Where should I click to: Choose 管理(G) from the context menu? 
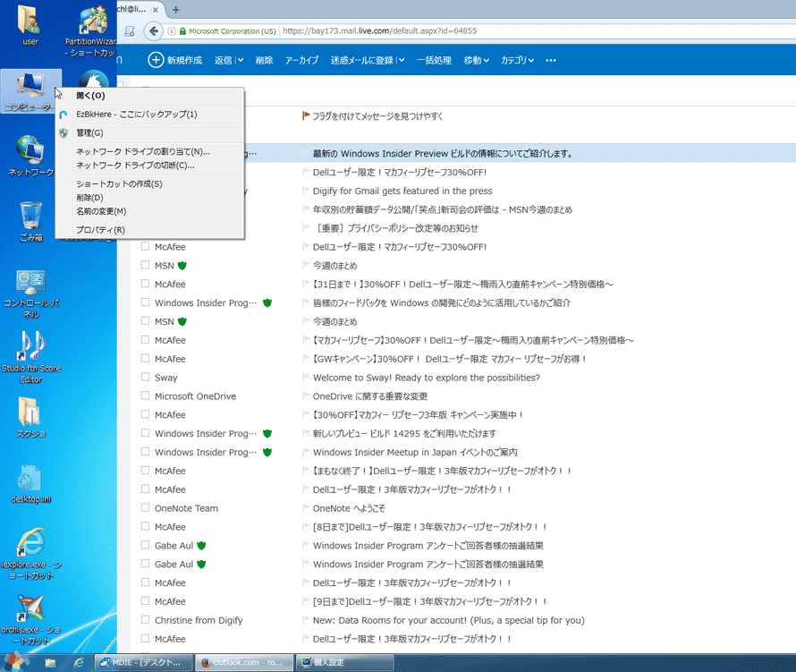click(x=149, y=133)
